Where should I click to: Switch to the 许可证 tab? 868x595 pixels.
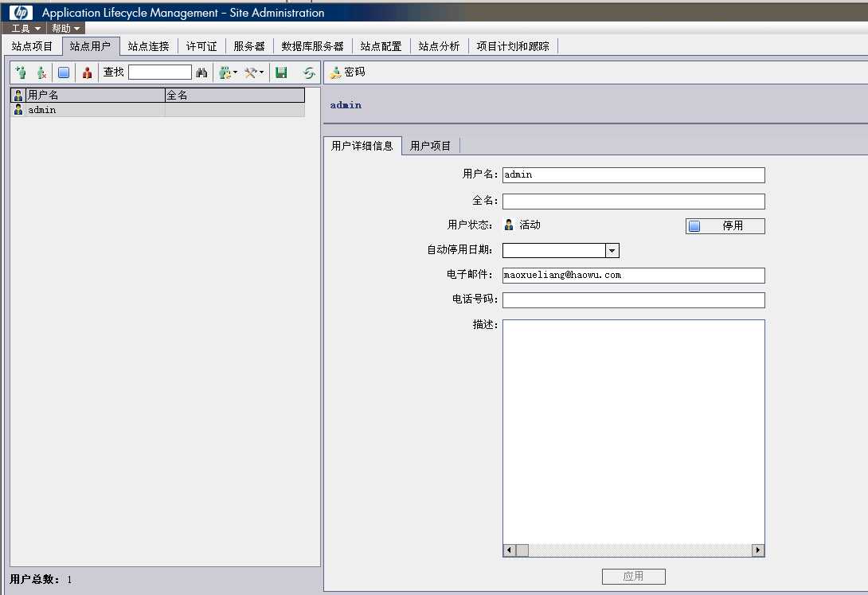201,46
